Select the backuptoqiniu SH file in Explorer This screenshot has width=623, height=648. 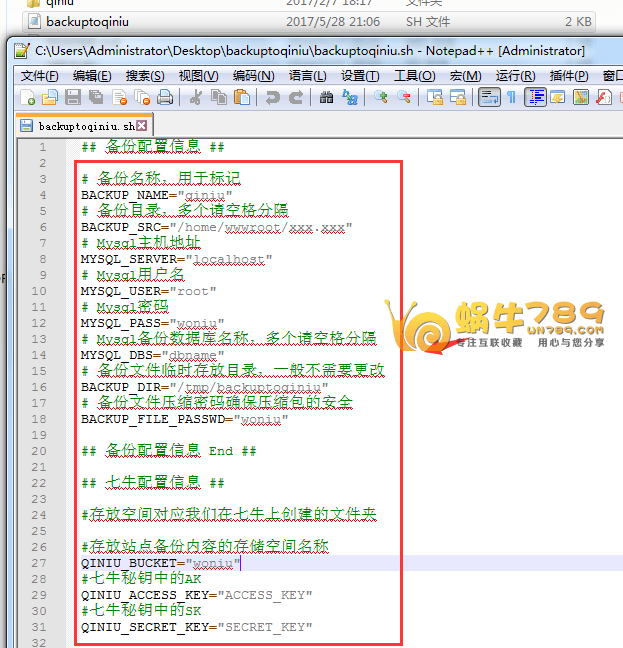pos(88,21)
